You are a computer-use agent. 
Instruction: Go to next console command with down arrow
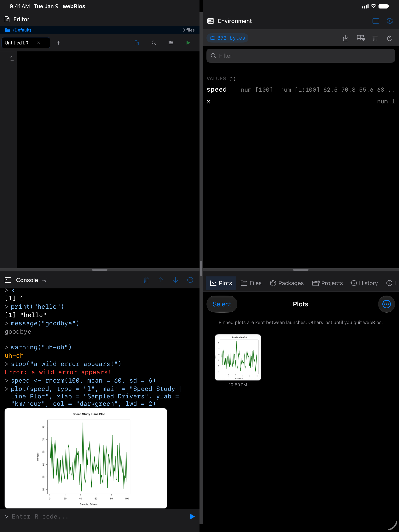tap(176, 280)
